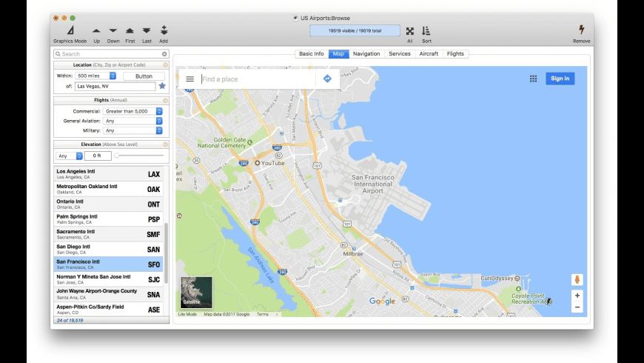This screenshot has height=363, width=644.
Task: Click the Sort toolbar icon
Action: (426, 31)
